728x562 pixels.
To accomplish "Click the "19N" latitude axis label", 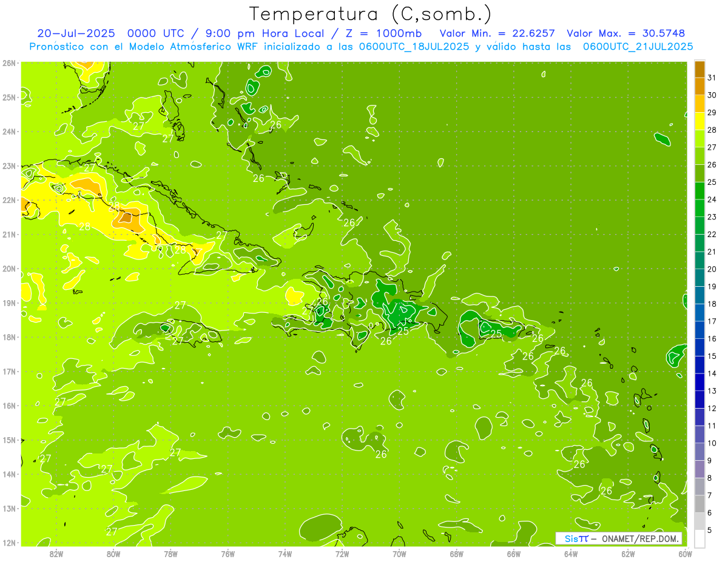I will [x=9, y=303].
